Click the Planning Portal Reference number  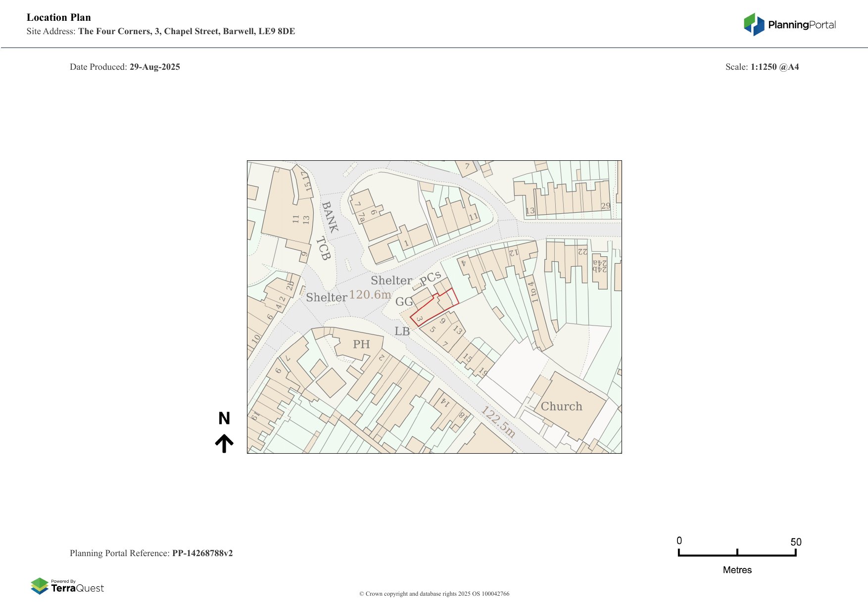[202, 553]
